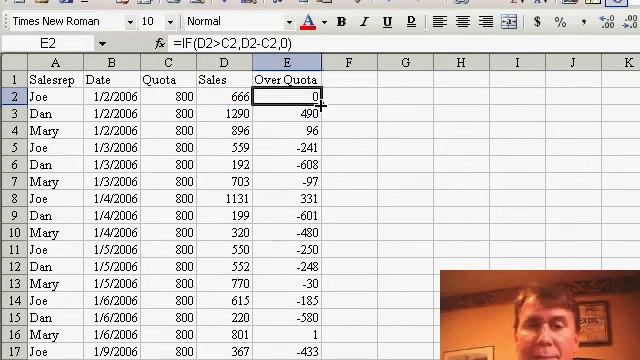Select the Sales header cell
640x360 pixels.
pos(224,80)
